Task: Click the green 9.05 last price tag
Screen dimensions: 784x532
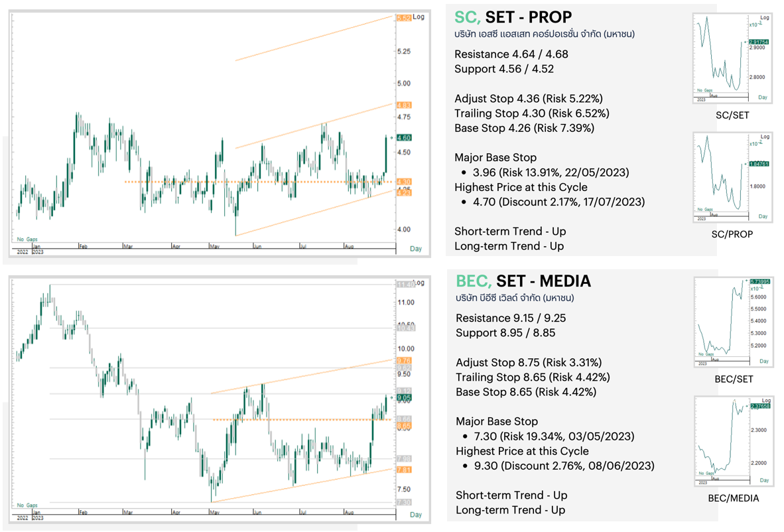Action: click(404, 398)
